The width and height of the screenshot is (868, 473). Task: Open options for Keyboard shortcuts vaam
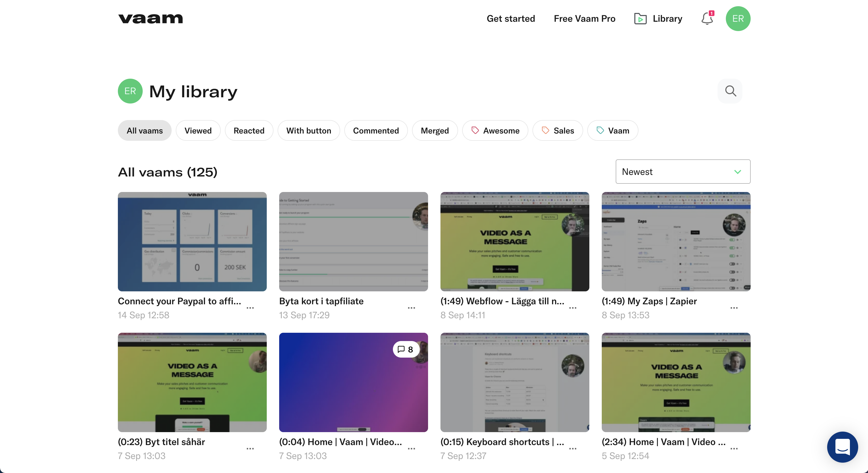573,448
